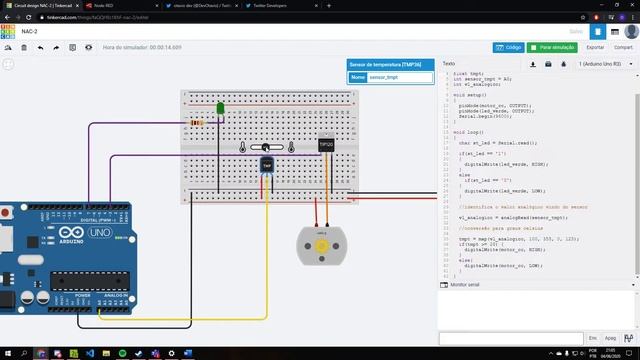Open a new browser tab
The height and width of the screenshot is (360, 640).
click(329, 6)
